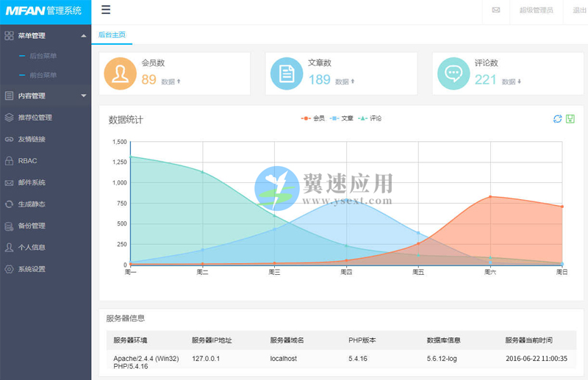588x380 pixels.
Task: Toggle 文章 series in chart legend
Action: coord(341,118)
